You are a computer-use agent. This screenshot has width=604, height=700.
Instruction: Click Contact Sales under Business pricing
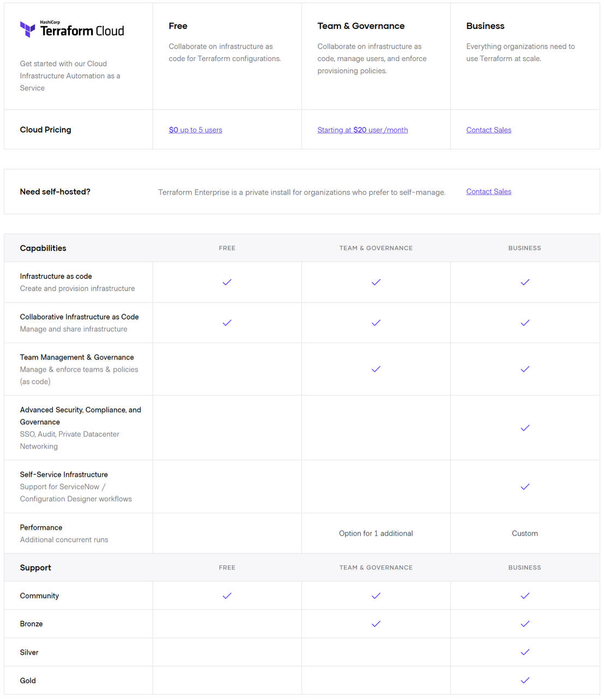pyautogui.click(x=488, y=130)
